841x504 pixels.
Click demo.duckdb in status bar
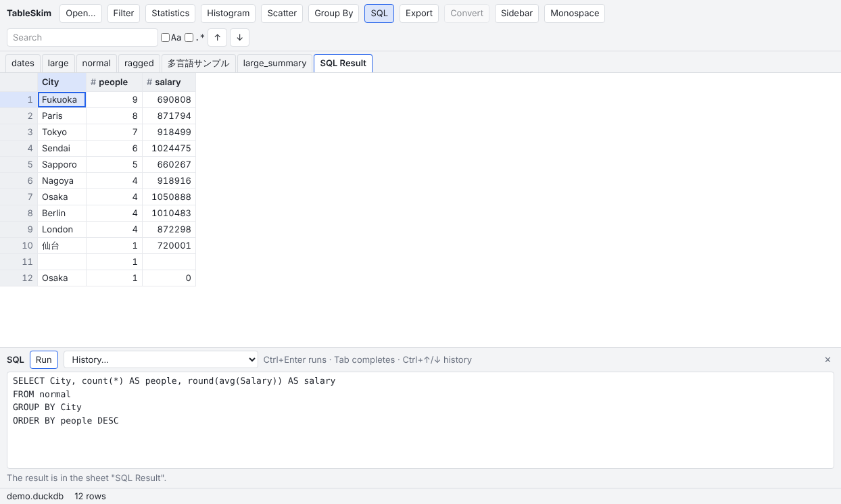[x=35, y=496]
